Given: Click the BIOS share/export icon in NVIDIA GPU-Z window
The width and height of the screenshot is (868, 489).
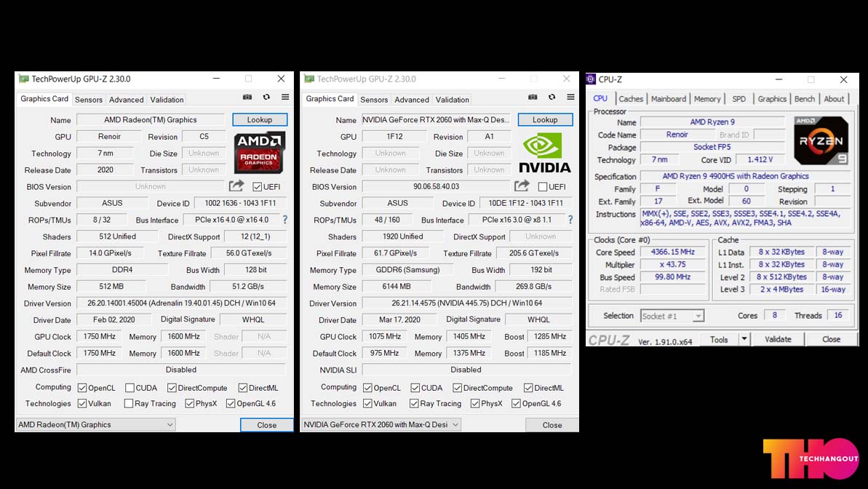Looking at the screenshot, I should pos(522,186).
